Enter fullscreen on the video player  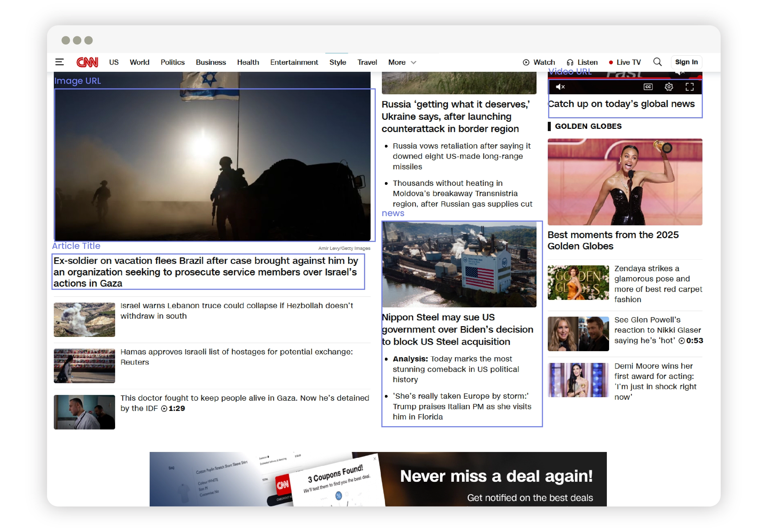(x=689, y=87)
